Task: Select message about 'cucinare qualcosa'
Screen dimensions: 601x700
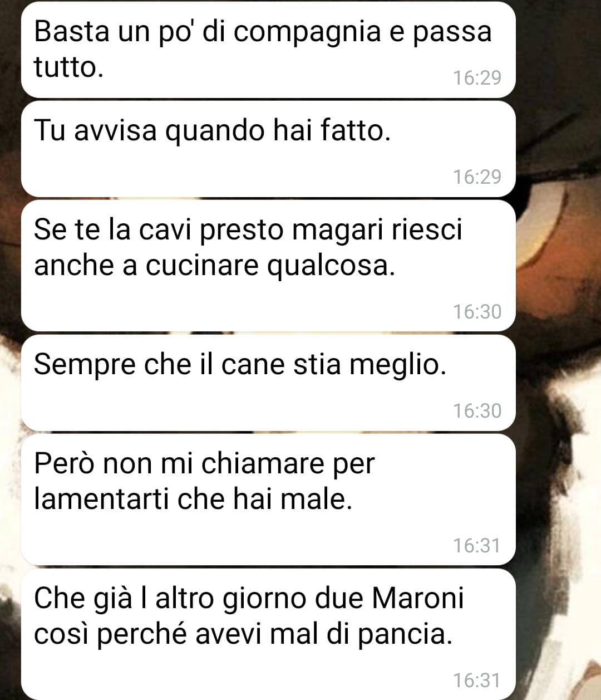Action: [x=268, y=266]
